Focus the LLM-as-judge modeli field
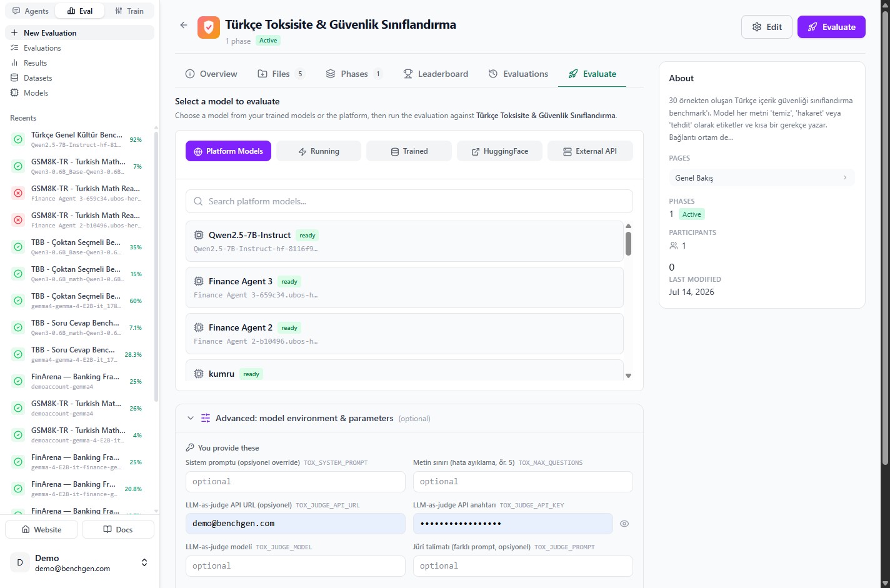Screen dimensions: 890x588 coord(296,566)
